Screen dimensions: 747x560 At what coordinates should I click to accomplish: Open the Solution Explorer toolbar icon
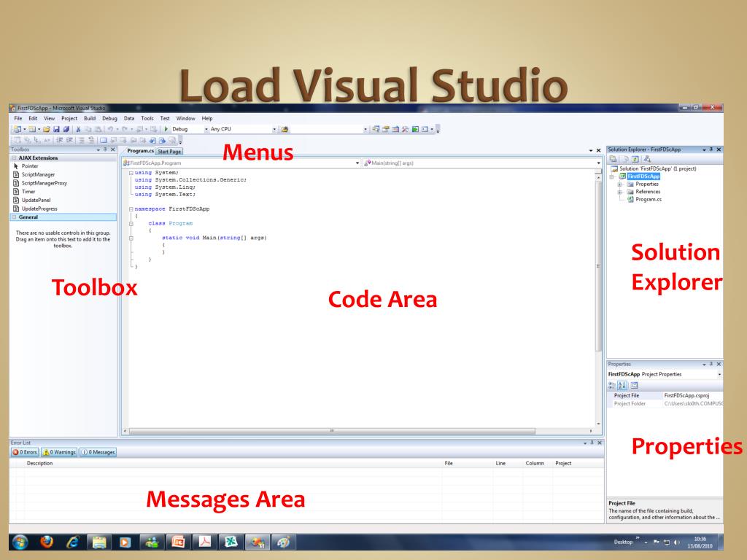pyautogui.click(x=376, y=129)
